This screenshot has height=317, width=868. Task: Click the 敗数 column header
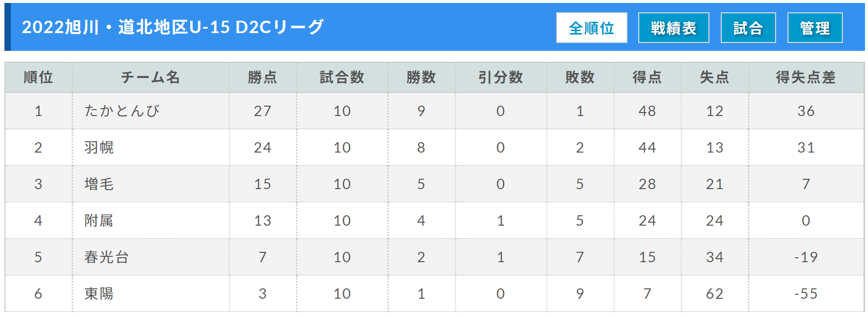pyautogui.click(x=580, y=77)
